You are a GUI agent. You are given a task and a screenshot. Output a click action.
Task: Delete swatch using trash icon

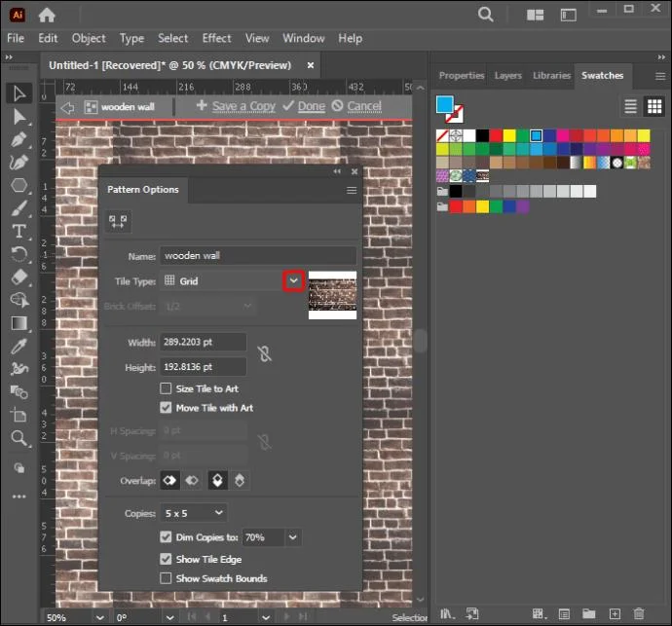pyautogui.click(x=639, y=614)
